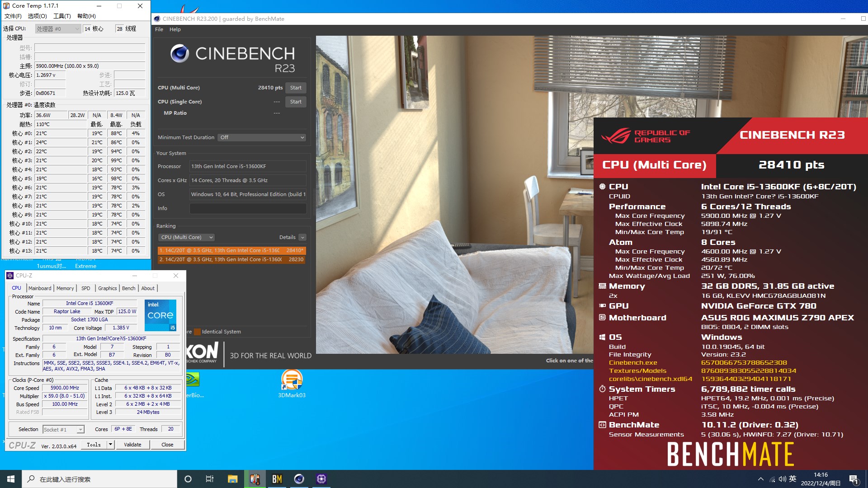Viewport: 868px width, 488px height.
Task: Open the taskbar clock and date
Action: [x=821, y=479]
